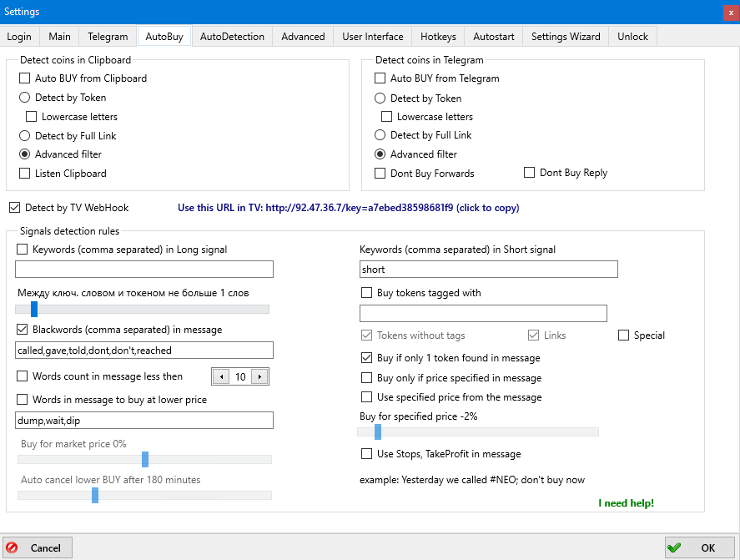Viewport: 740px width, 560px height.
Task: Decrease words count with stepper left arrow
Action: tap(221, 377)
